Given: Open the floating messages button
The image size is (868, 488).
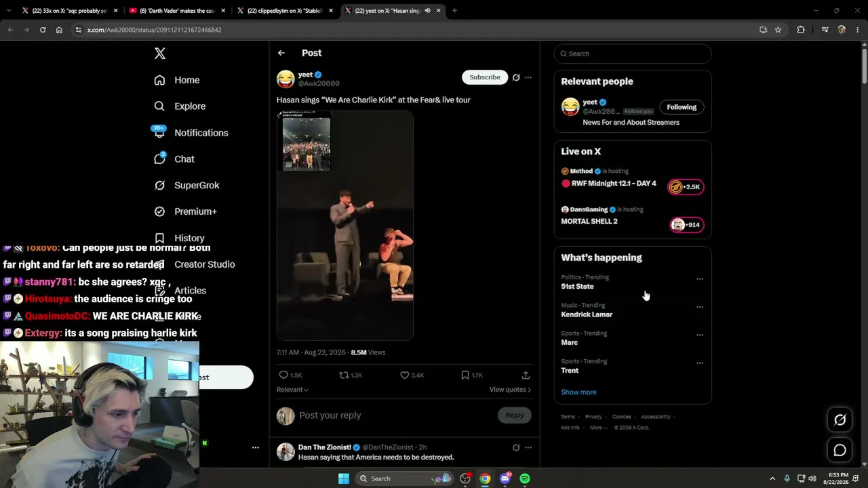Looking at the screenshot, I should pyautogui.click(x=840, y=450).
